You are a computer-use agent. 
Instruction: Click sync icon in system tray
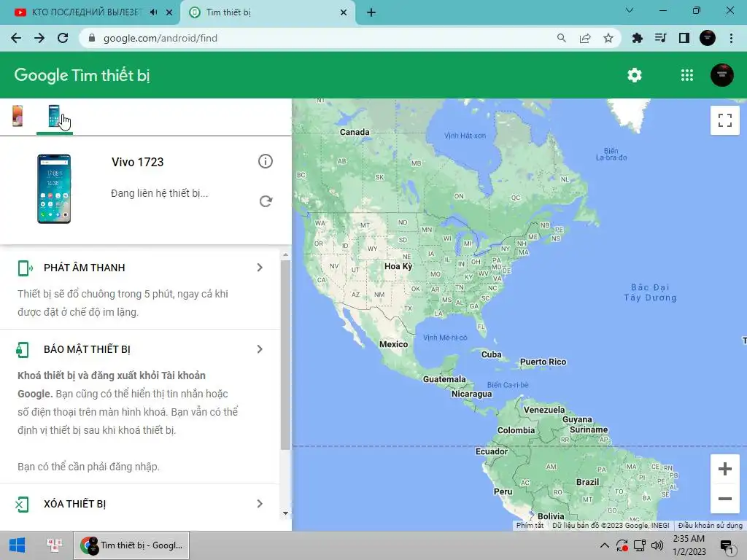[x=622, y=545]
